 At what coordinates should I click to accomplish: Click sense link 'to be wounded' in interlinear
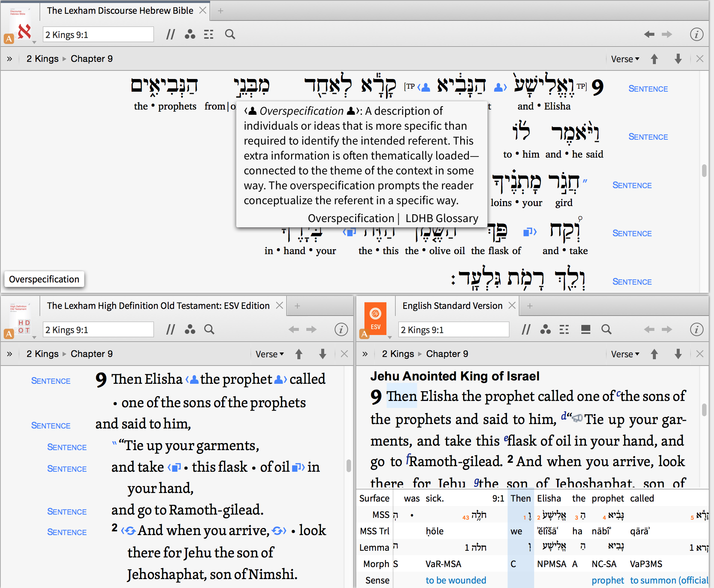456,580
